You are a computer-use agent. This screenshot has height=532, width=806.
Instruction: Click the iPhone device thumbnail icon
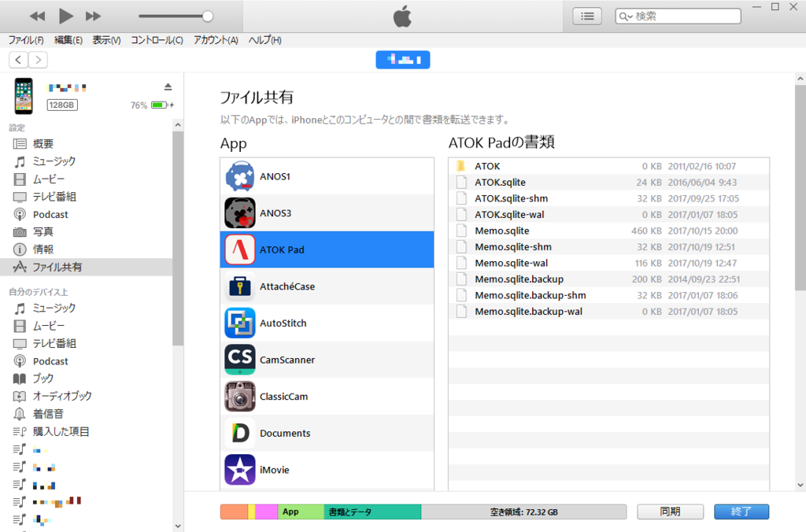pos(23,96)
